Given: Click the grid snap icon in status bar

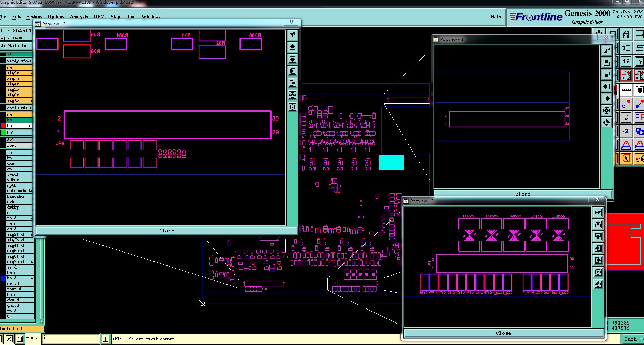Looking at the screenshot, I should 20,339.
